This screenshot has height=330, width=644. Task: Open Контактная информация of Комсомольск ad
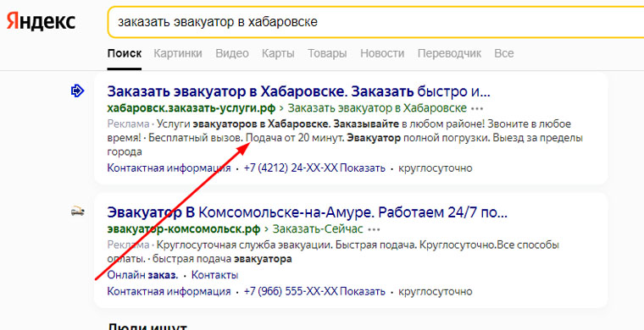click(x=169, y=291)
